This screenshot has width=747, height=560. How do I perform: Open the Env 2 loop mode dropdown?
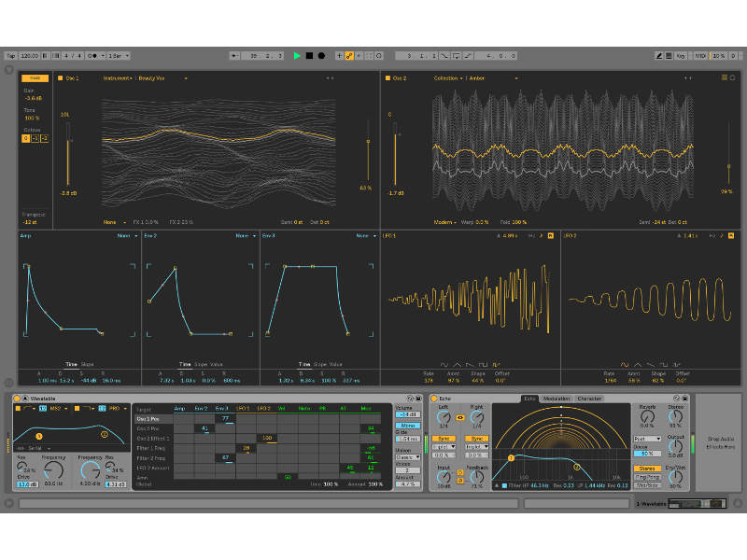246,236
